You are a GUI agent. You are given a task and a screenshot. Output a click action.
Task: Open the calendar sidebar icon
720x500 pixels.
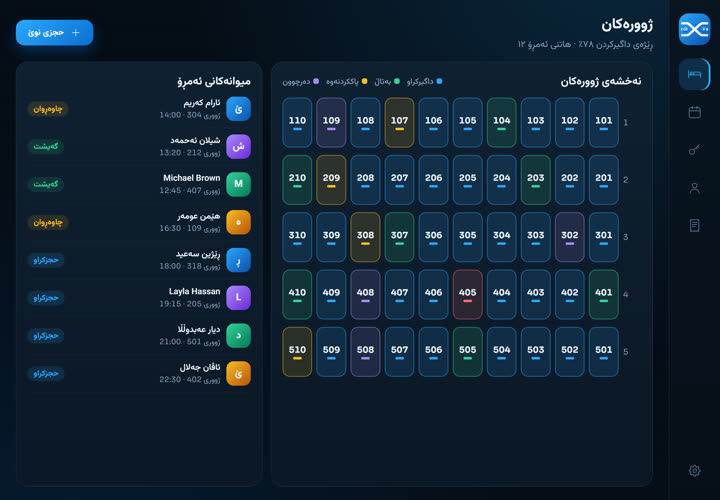694,112
